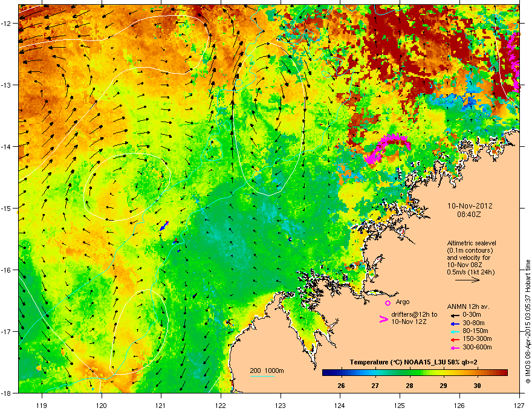Click the longitude axis label 127
The image size is (532, 411).
[x=519, y=405]
